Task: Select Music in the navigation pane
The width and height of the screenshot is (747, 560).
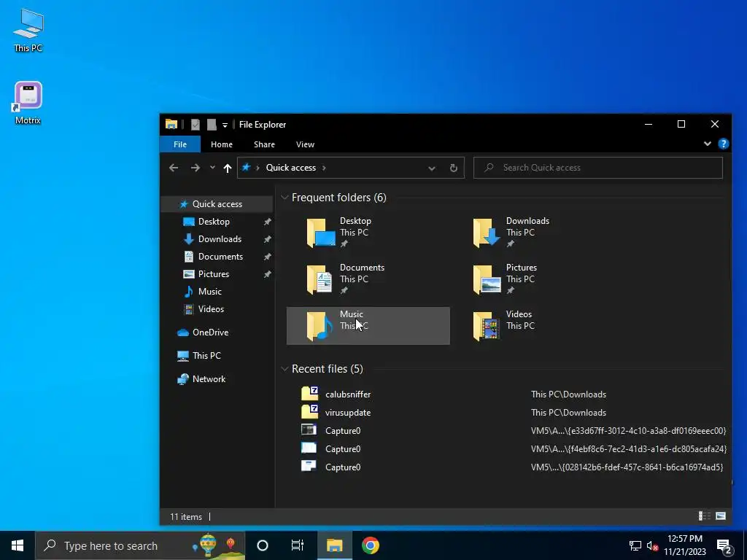Action: click(x=209, y=292)
